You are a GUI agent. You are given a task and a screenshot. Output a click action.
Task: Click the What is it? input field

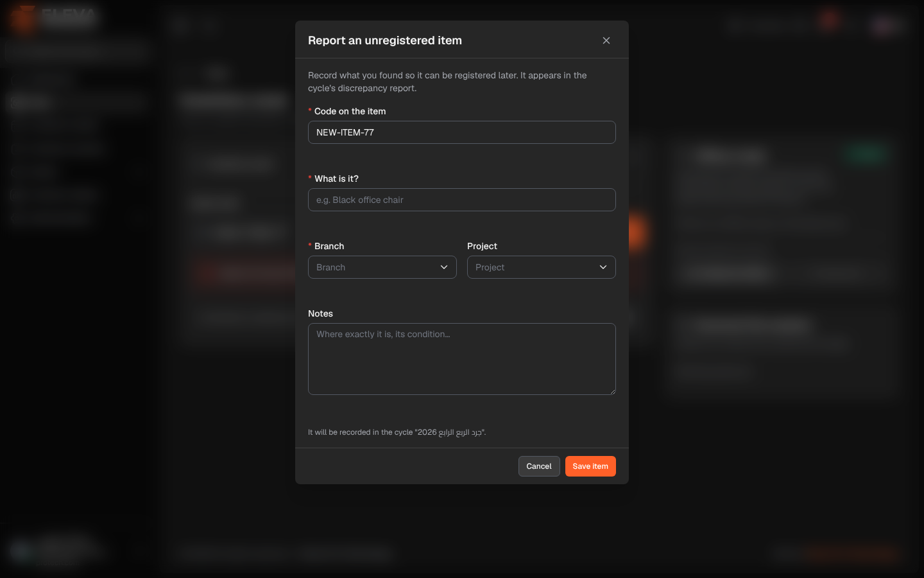tap(462, 200)
